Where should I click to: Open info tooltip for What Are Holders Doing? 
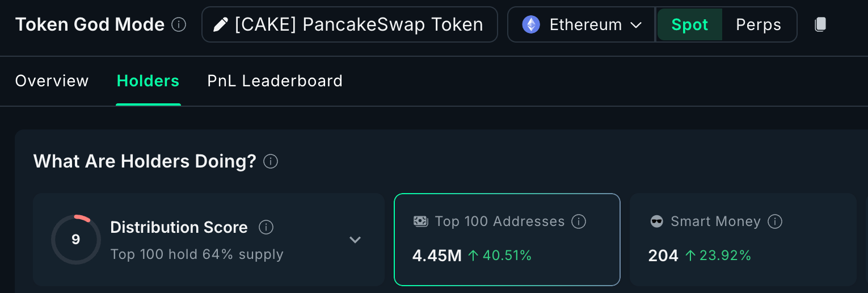271,162
